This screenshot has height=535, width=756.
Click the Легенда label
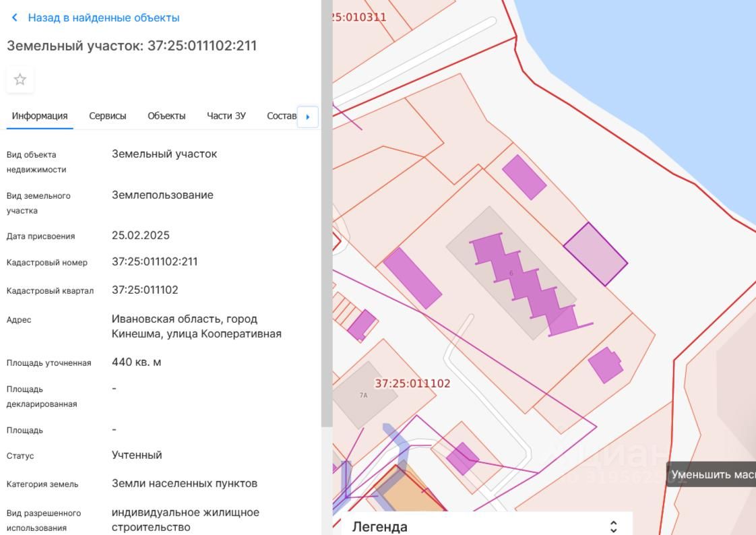pyautogui.click(x=379, y=527)
